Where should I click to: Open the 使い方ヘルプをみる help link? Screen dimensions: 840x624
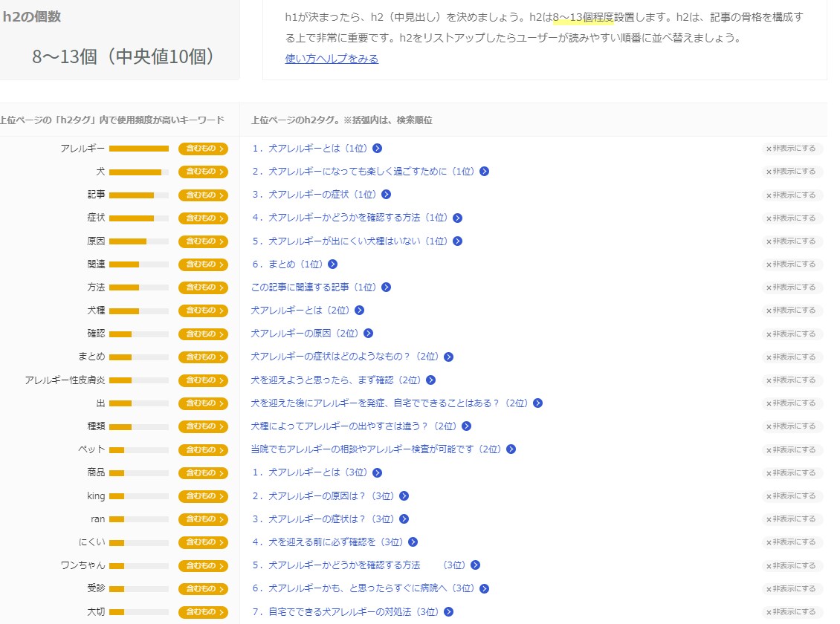[x=332, y=59]
